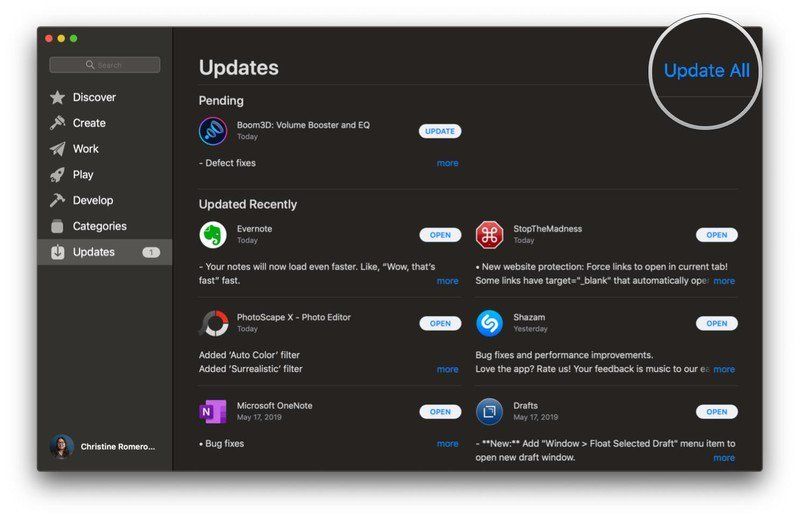Select the Play sidebar label
This screenshot has height=520, width=800.
pos(83,175)
